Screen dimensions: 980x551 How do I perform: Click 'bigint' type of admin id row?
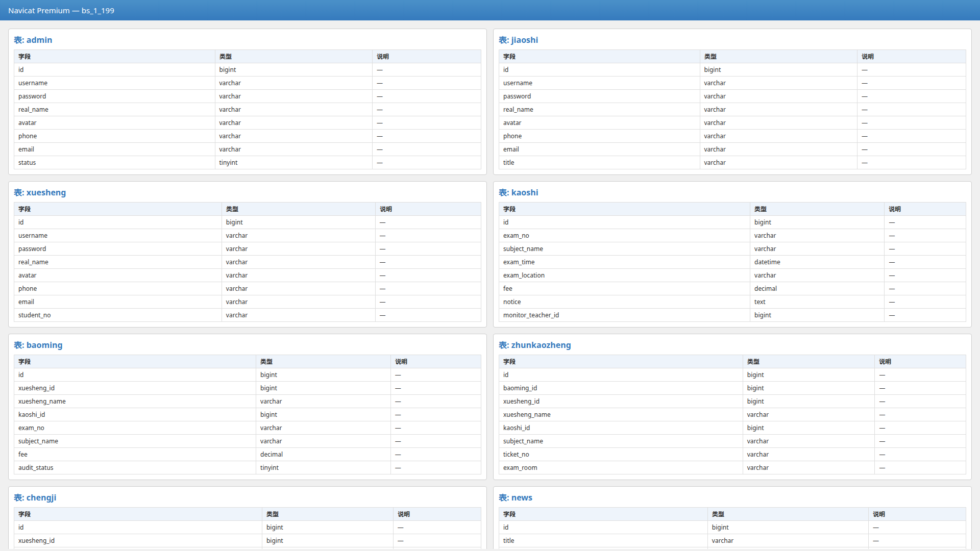coord(228,70)
